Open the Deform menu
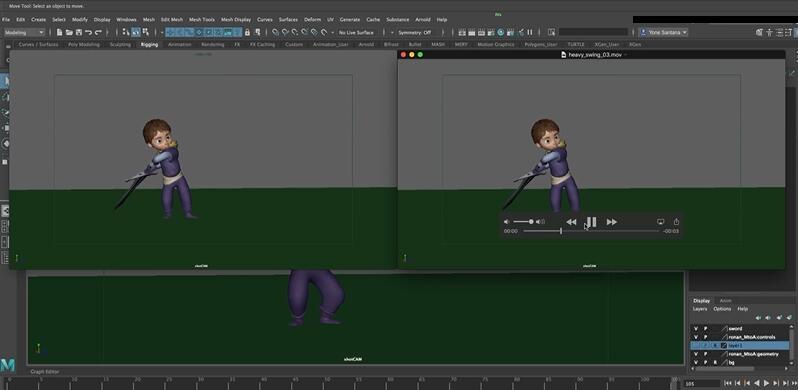 pos(312,19)
